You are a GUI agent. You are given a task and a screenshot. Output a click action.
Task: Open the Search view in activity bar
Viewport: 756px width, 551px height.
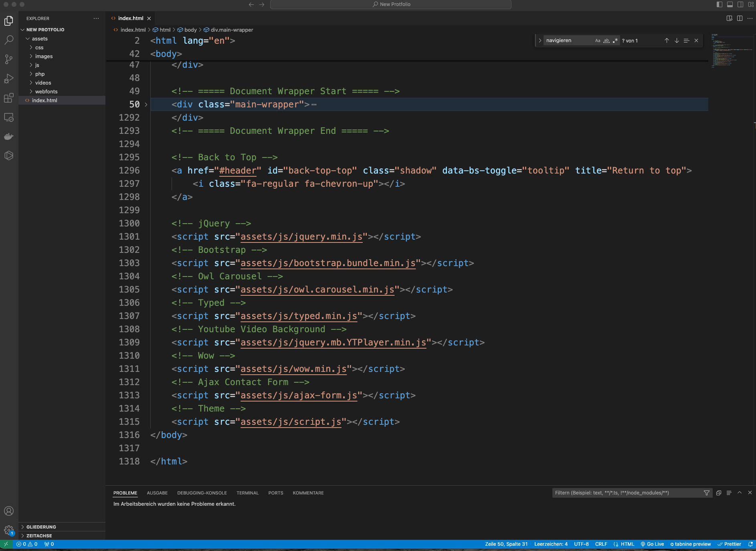[9, 40]
